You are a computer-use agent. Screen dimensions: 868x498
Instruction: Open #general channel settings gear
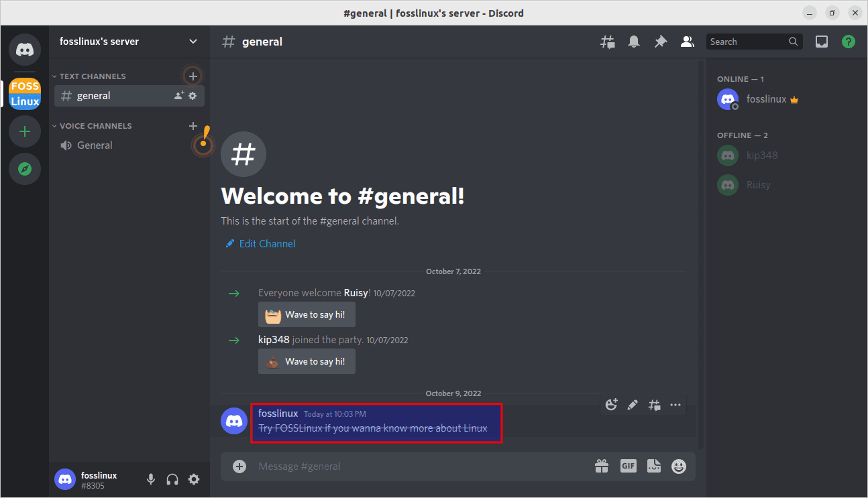tap(193, 96)
